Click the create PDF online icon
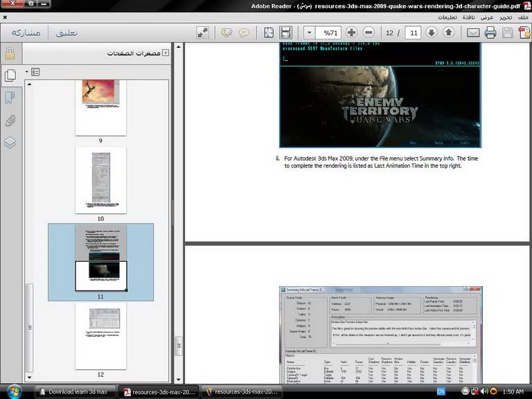This screenshot has width=532, height=399. click(x=524, y=33)
